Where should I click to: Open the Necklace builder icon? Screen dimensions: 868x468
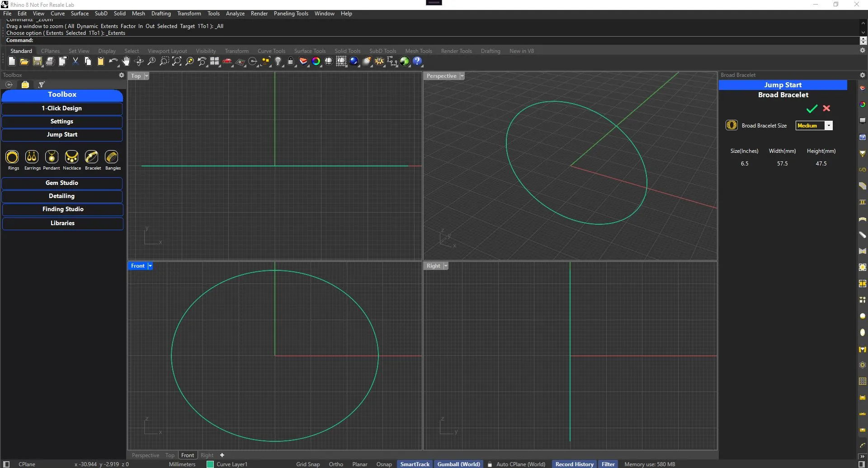click(71, 157)
